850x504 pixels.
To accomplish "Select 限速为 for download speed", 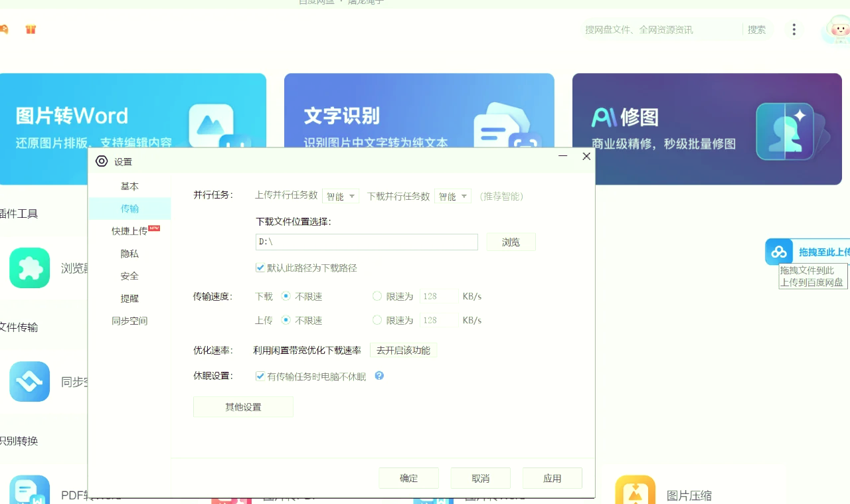I will pyautogui.click(x=377, y=296).
